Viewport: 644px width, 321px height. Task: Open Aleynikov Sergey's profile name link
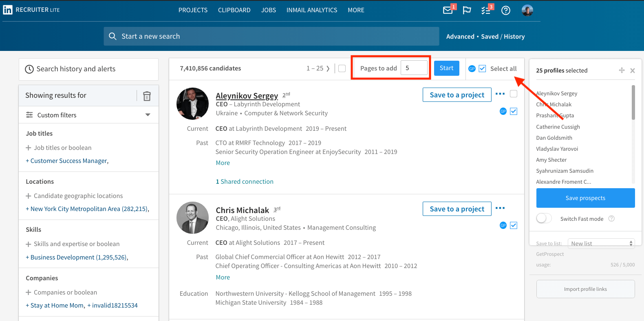(x=247, y=96)
